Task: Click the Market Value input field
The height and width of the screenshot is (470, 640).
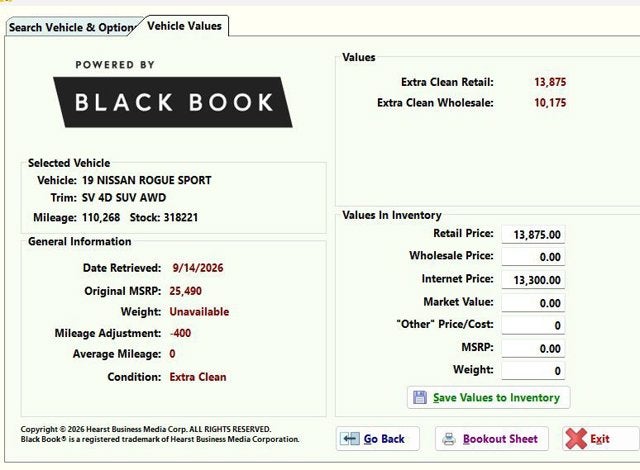Action: coord(533,303)
